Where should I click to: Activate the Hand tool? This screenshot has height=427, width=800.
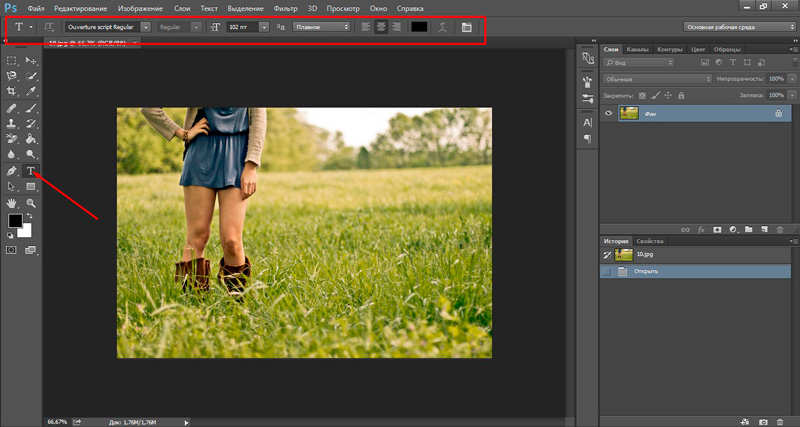point(12,203)
